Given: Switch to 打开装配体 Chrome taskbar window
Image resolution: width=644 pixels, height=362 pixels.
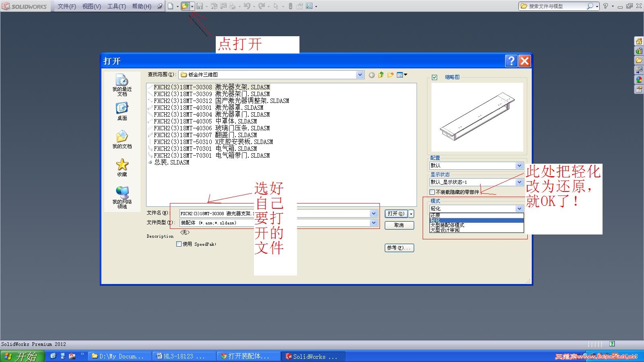Looking at the screenshot, I should pyautogui.click(x=249, y=356).
